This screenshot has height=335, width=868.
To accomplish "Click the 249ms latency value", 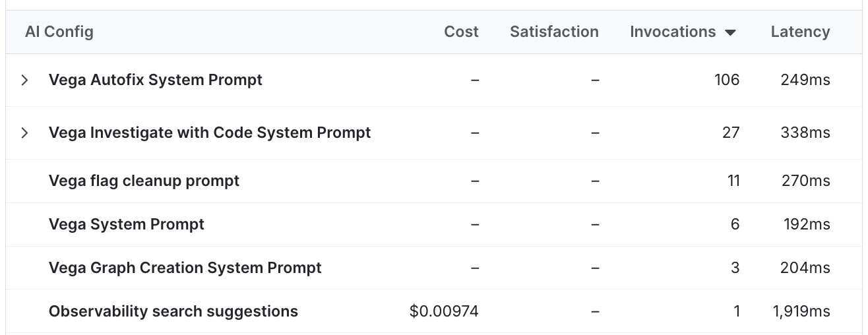I will click(805, 80).
